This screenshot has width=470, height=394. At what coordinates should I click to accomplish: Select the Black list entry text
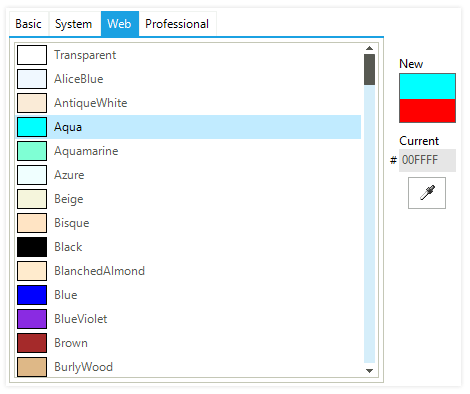click(x=68, y=247)
